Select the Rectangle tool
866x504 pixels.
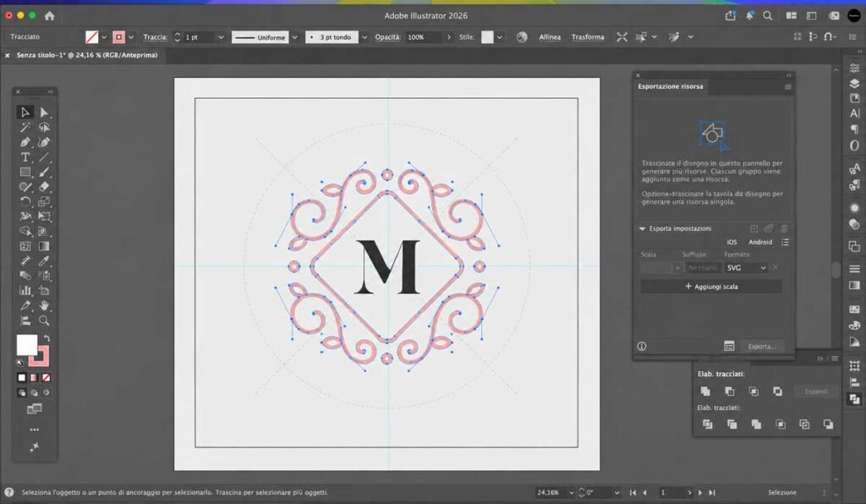coord(25,173)
